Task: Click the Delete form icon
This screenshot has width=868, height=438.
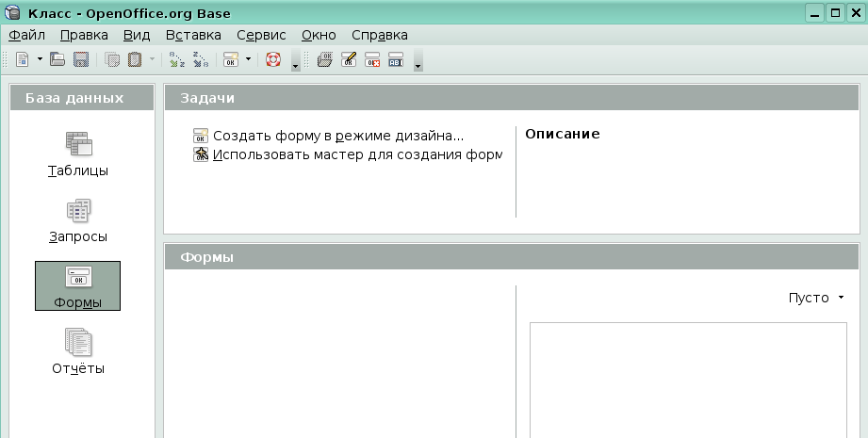Action: 372,59
